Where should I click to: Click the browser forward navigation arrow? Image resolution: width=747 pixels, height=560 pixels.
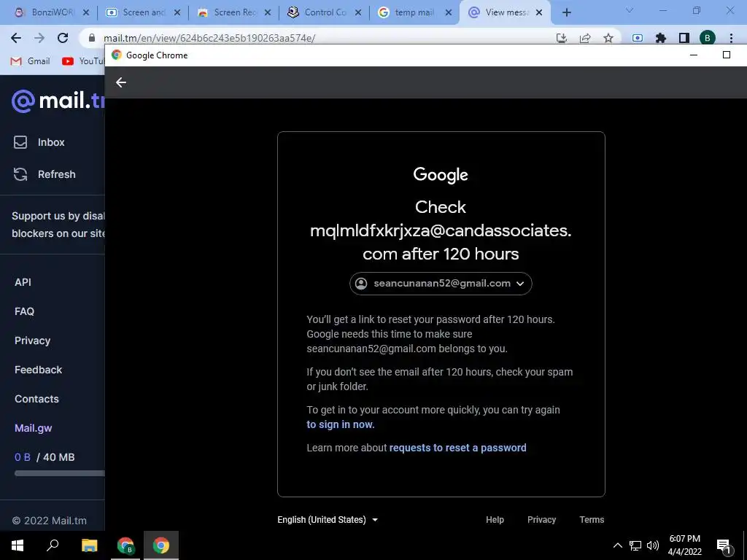39,38
